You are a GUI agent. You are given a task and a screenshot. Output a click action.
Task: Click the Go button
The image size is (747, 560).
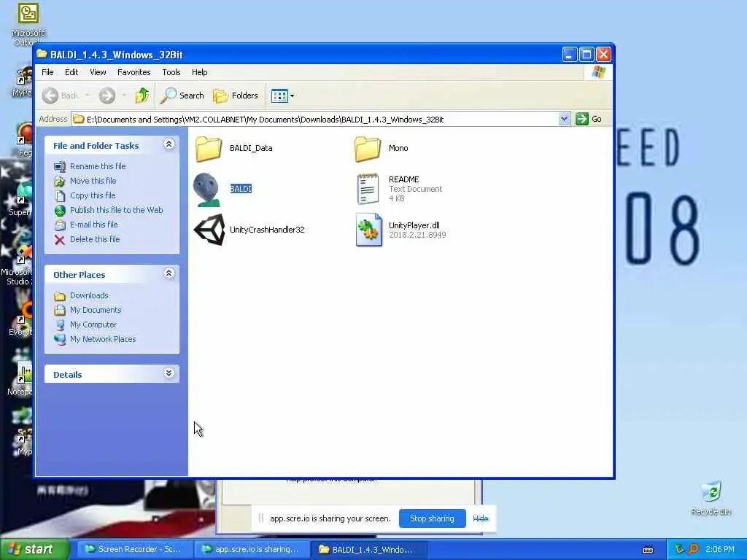pos(589,119)
